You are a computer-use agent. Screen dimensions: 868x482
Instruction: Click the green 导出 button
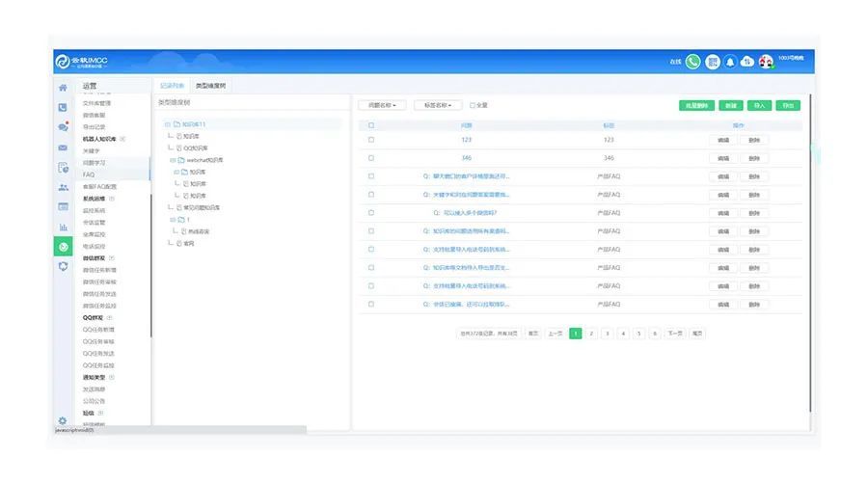(788, 106)
